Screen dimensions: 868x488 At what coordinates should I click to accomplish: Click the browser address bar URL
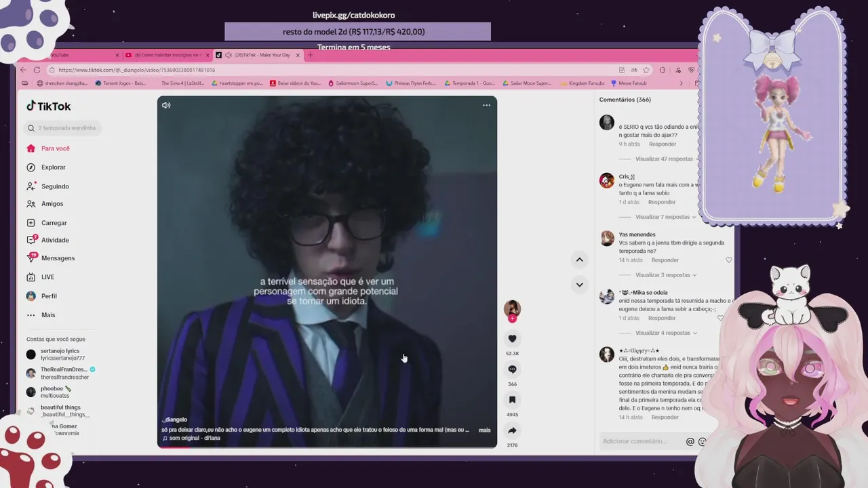coord(137,70)
